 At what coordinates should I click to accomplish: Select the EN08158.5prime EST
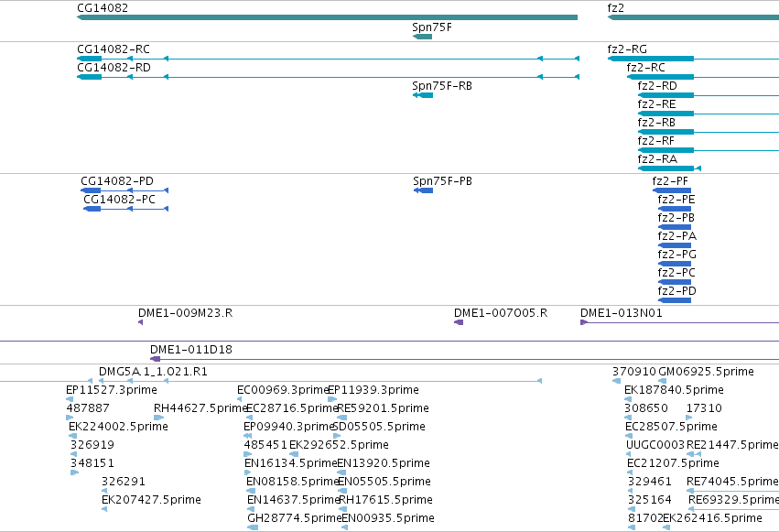pos(251,491)
